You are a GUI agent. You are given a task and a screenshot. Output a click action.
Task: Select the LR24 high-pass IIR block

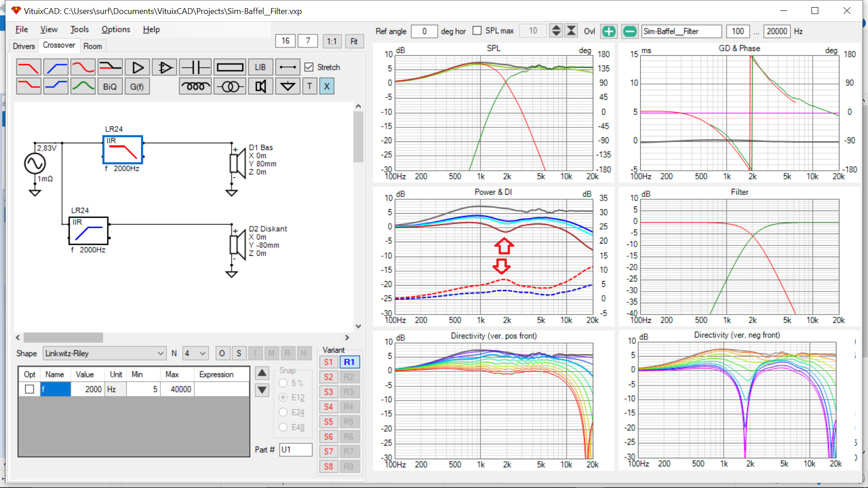89,231
